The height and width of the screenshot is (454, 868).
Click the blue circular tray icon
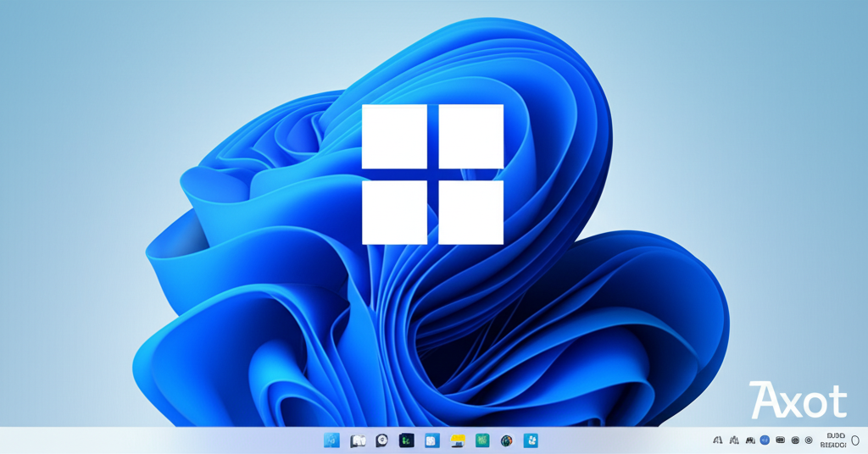pos(765,440)
